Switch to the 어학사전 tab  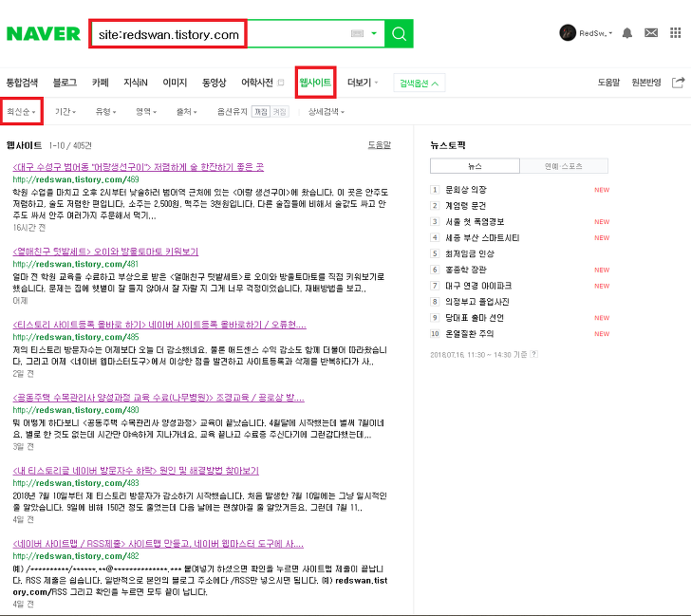pyautogui.click(x=257, y=83)
